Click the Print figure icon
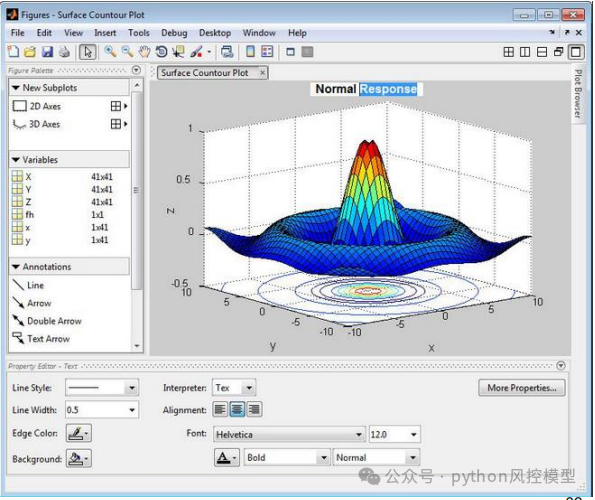 [x=64, y=52]
